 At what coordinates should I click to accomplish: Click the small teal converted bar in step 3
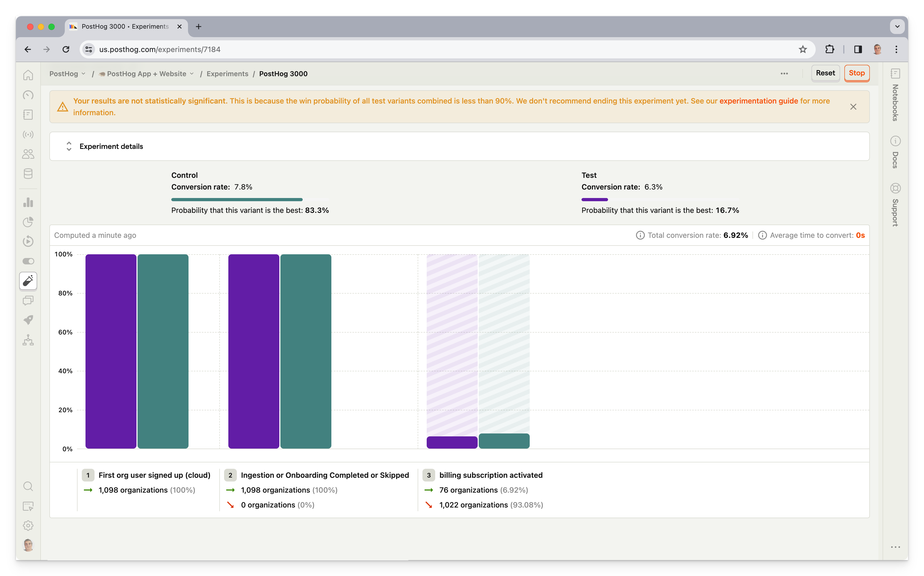point(504,441)
